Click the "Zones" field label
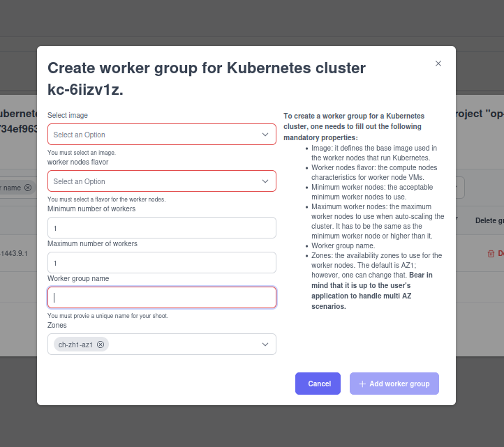The image size is (504, 447). click(57, 325)
